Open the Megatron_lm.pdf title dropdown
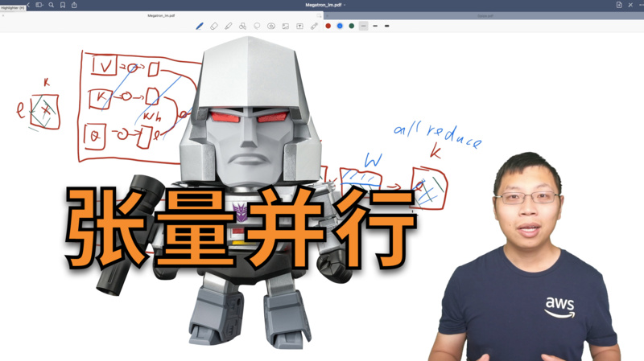The image size is (644, 361). pyautogui.click(x=325, y=5)
